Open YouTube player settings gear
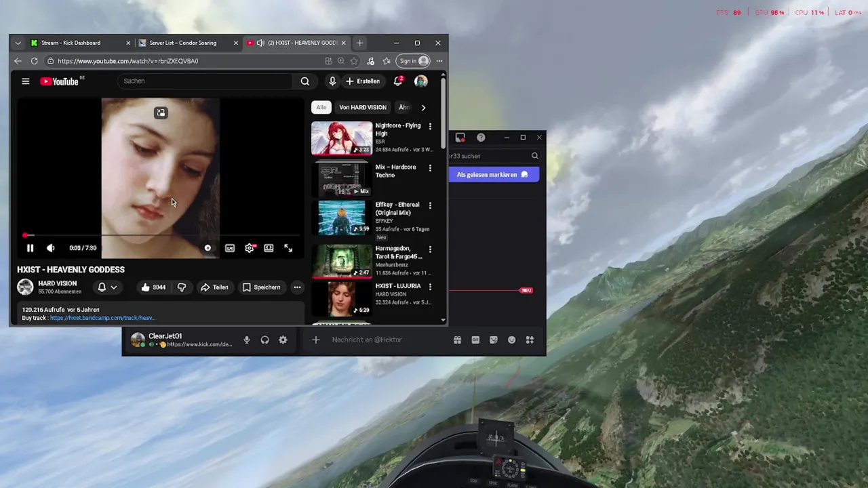Screen dimensions: 868x488 (x=250, y=248)
